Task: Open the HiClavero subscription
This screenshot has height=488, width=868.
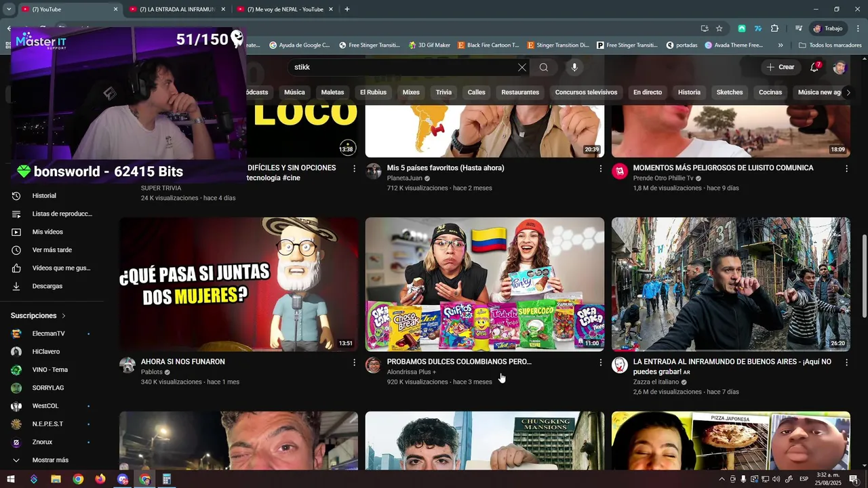Action: pos(52,352)
